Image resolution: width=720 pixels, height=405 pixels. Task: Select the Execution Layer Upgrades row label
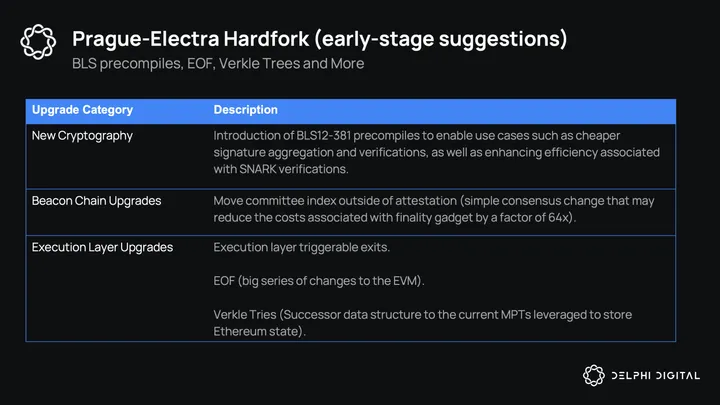pos(102,247)
